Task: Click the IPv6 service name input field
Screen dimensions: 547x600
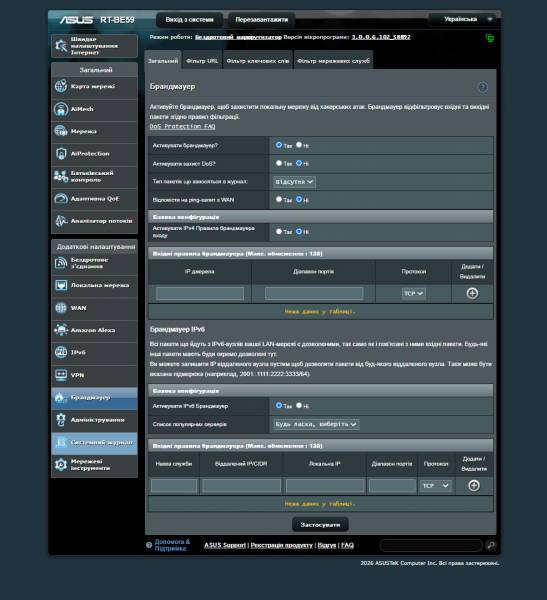Action: 174,486
